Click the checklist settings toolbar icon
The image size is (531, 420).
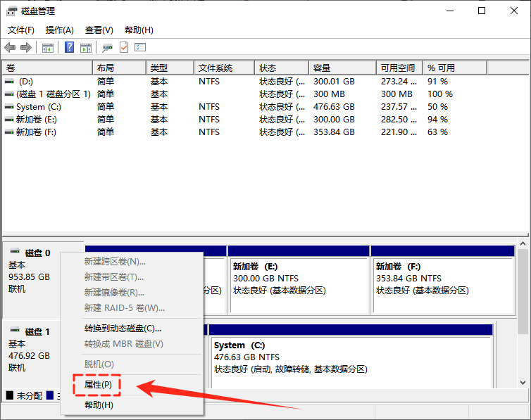pos(140,48)
